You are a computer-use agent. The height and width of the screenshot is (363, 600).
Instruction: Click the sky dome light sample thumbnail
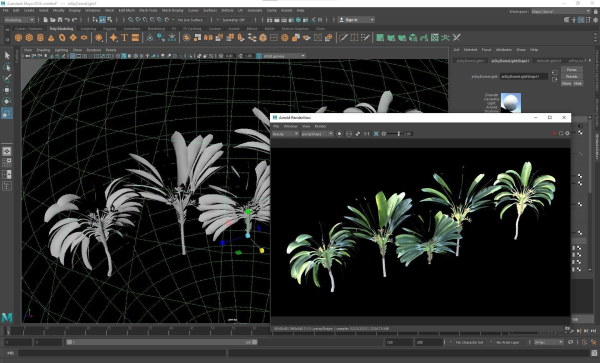click(x=511, y=102)
